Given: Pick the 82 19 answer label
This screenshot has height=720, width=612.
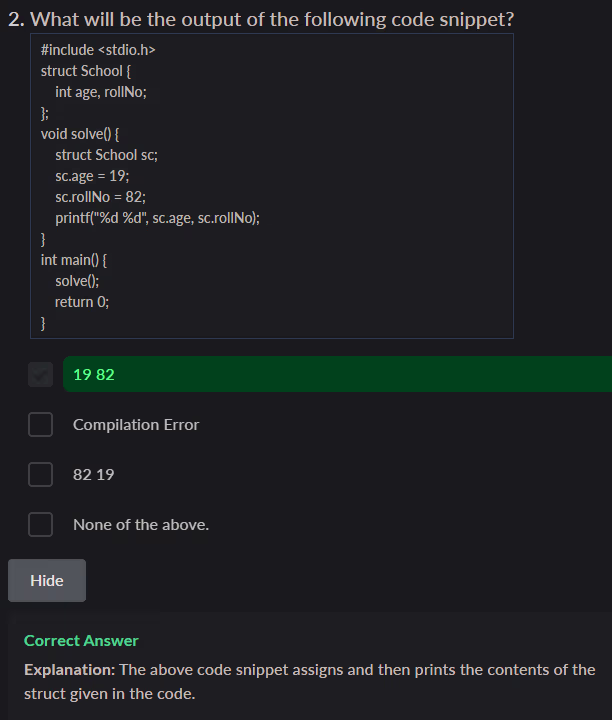Looking at the screenshot, I should pyautogui.click(x=93, y=474).
